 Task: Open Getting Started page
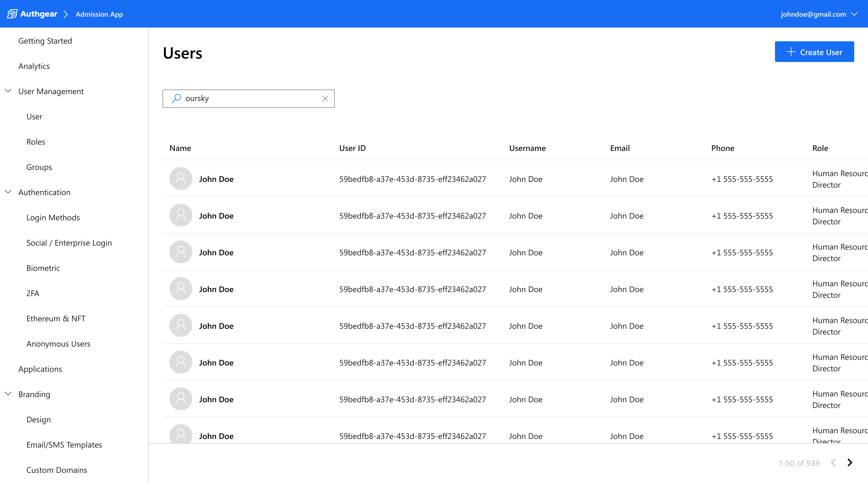pyautogui.click(x=45, y=41)
